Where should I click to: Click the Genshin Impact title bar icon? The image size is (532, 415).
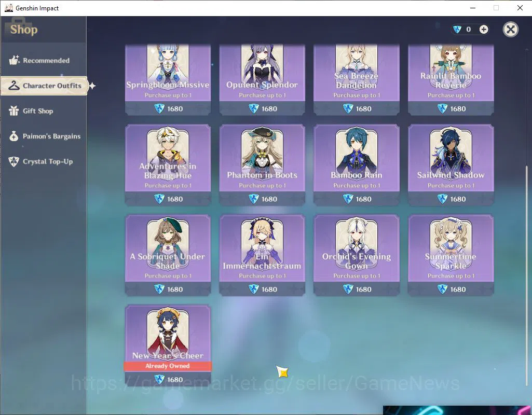(8, 8)
